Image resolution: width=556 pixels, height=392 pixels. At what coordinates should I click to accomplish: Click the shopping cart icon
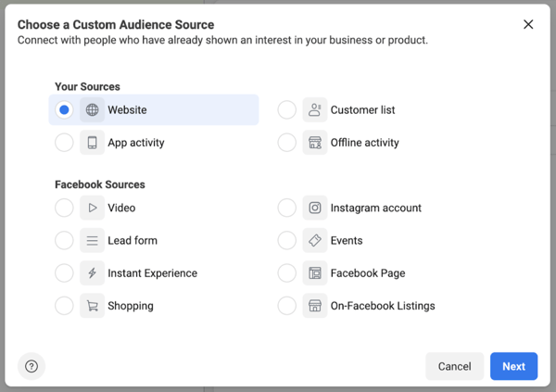[92, 306]
